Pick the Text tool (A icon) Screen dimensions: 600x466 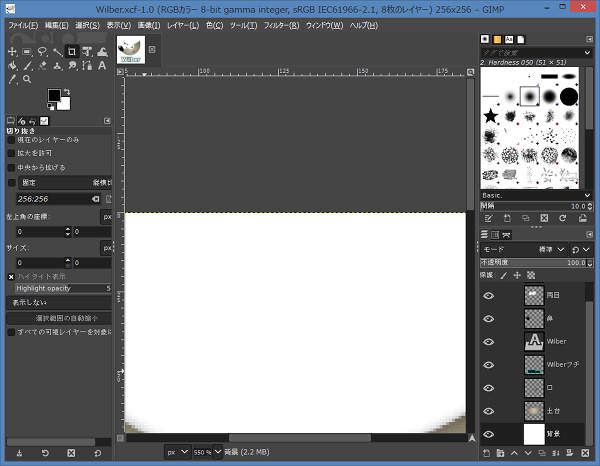[102, 66]
